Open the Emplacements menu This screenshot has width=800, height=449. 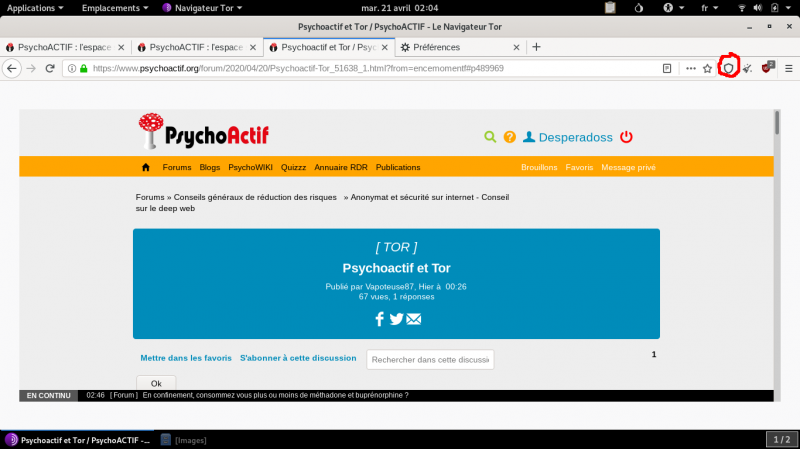[116, 7]
